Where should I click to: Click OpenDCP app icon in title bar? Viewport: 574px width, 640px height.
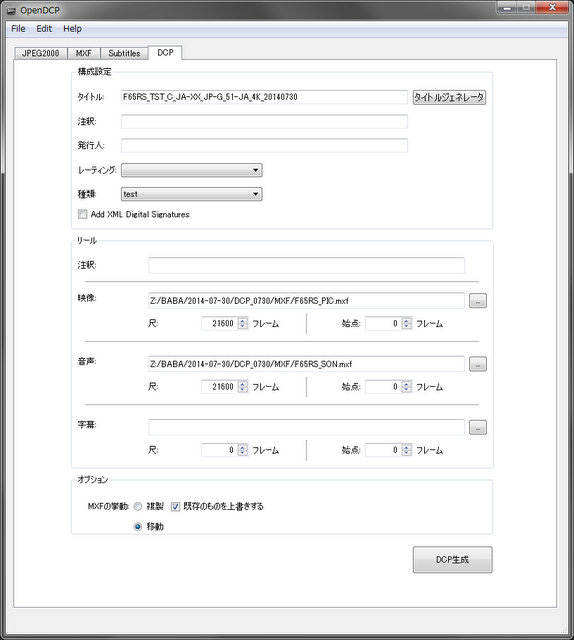[x=11, y=10]
